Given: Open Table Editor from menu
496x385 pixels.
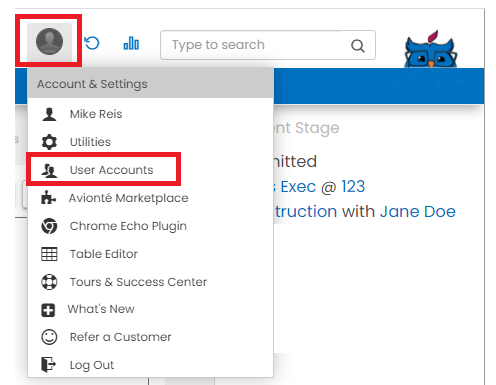Looking at the screenshot, I should tap(150, 254).
